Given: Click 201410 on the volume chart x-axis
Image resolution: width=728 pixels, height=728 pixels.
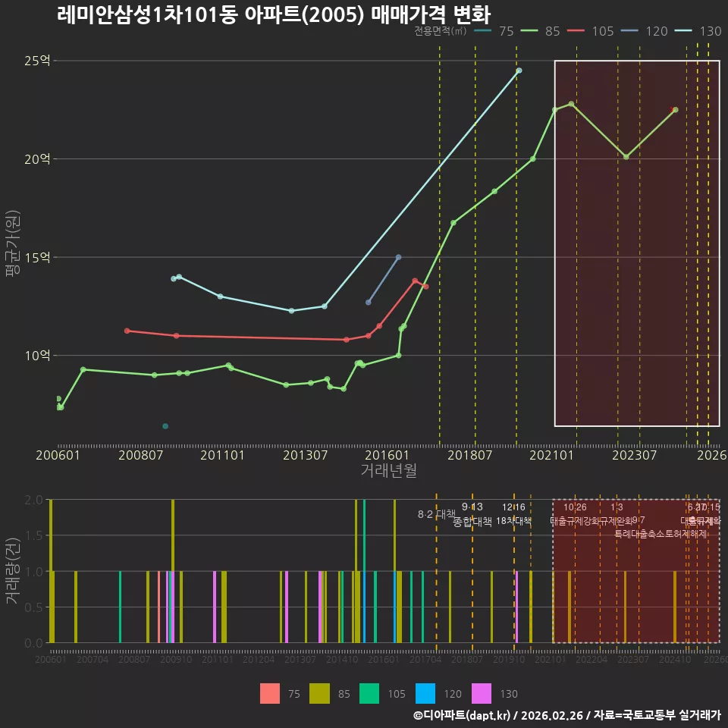Looking at the screenshot, I should click(342, 659).
